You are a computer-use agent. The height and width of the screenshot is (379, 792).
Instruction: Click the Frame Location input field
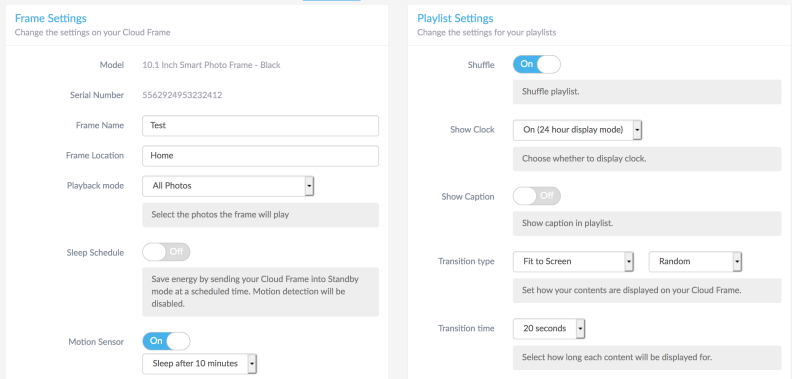click(x=261, y=156)
